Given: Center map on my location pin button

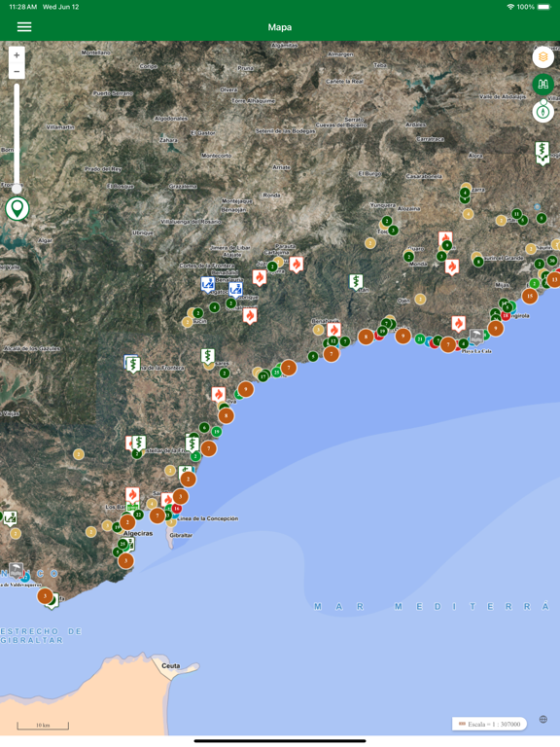Looking at the screenshot, I should coord(17,209).
